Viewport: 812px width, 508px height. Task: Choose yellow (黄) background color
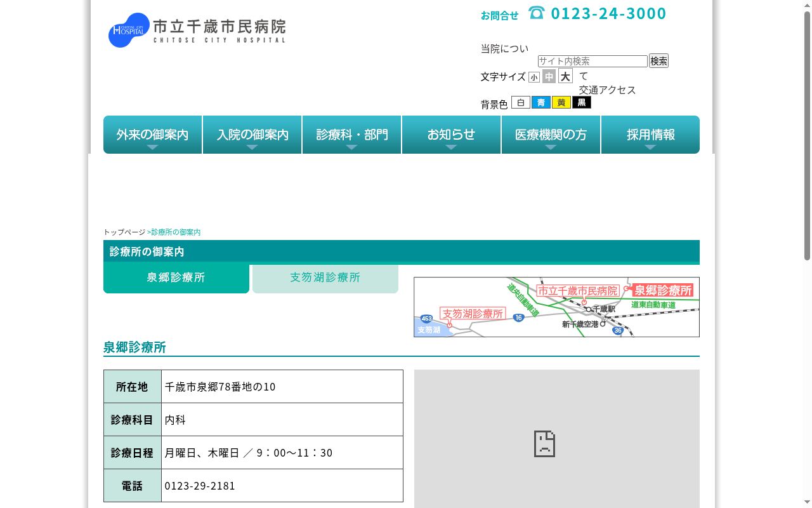(x=561, y=102)
